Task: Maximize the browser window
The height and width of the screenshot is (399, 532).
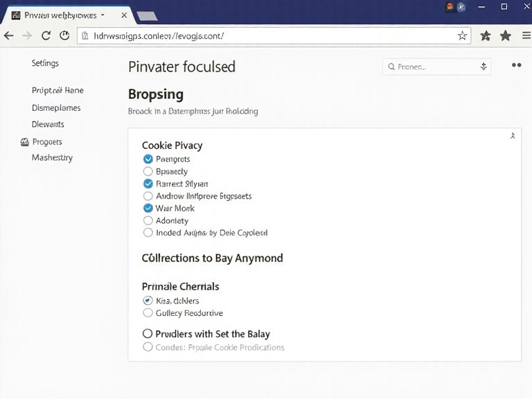Action: click(504, 6)
